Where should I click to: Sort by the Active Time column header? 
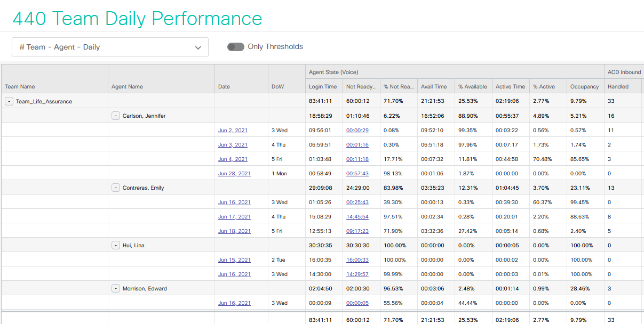pyautogui.click(x=511, y=86)
